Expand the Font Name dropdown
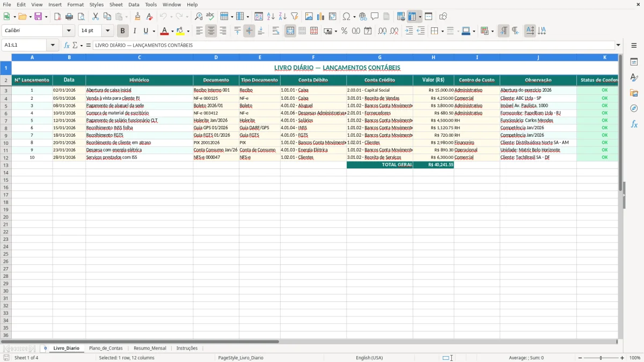Viewport: 644px width, 362px height. click(69, 31)
